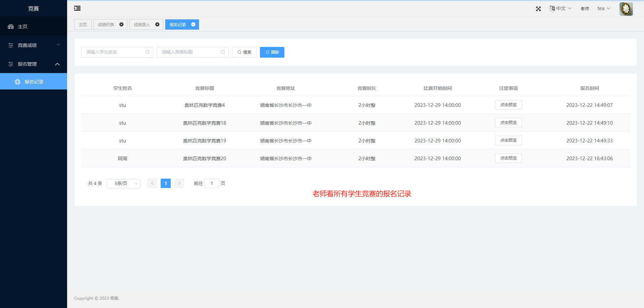The height and width of the screenshot is (308, 644).
Task: Select the 主页 dashboard icon in sidebar
Action: (x=11, y=26)
